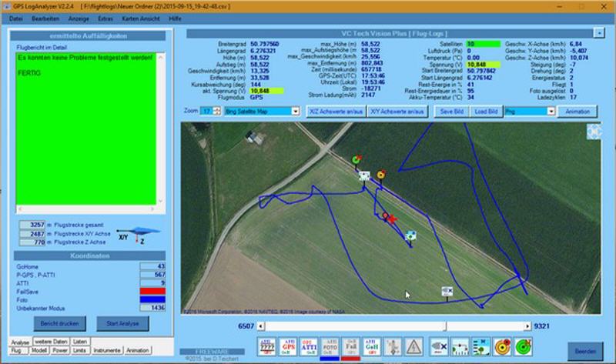Open the Datei menu

[x=15, y=18]
